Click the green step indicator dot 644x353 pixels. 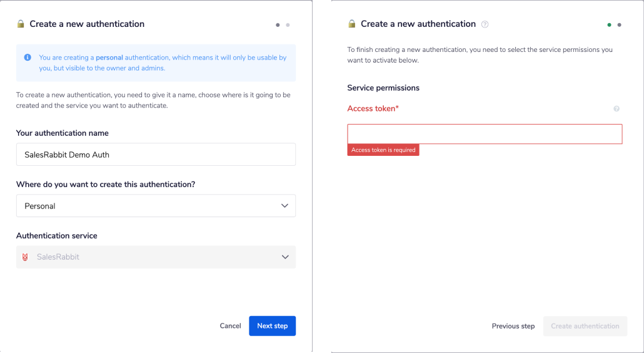609,25
